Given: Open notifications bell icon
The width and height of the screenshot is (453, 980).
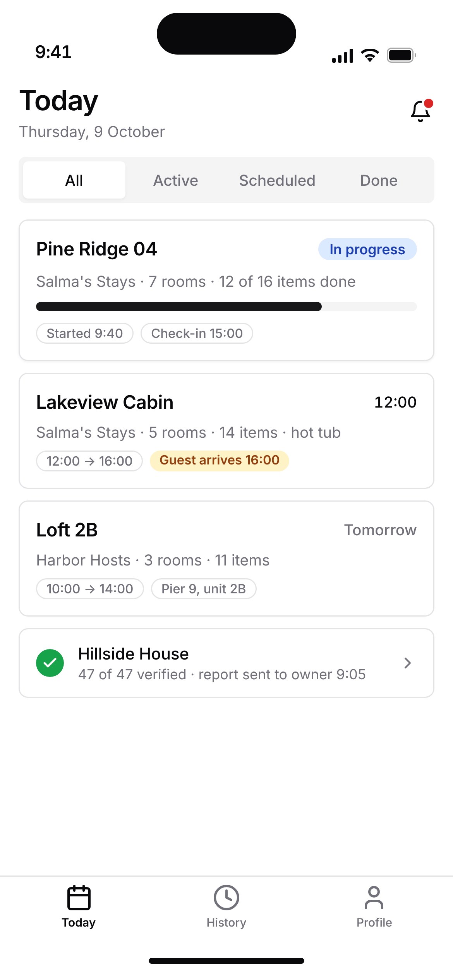Looking at the screenshot, I should [421, 111].
